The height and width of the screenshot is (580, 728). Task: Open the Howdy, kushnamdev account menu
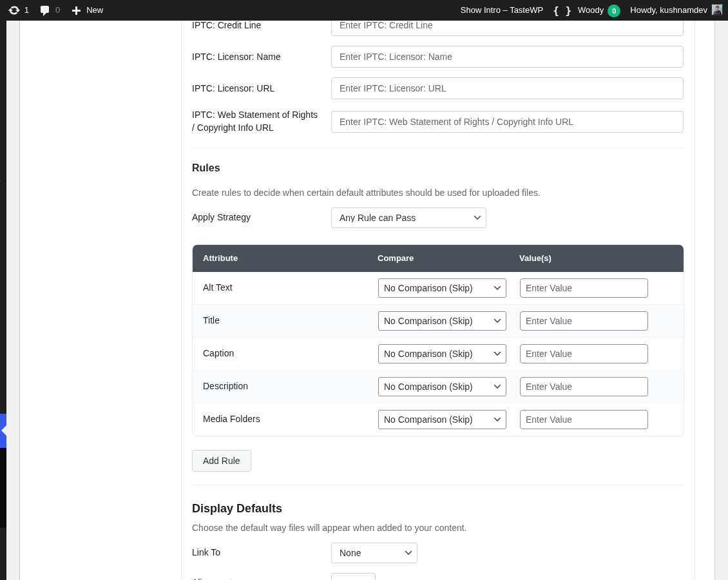pyautogui.click(x=669, y=10)
